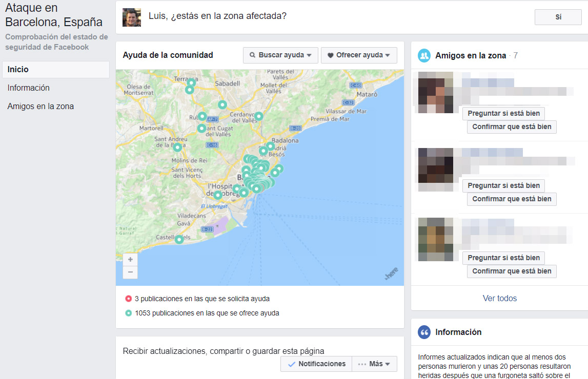Ask if the third friend is okay
This screenshot has height=379, width=588.
[x=503, y=258]
